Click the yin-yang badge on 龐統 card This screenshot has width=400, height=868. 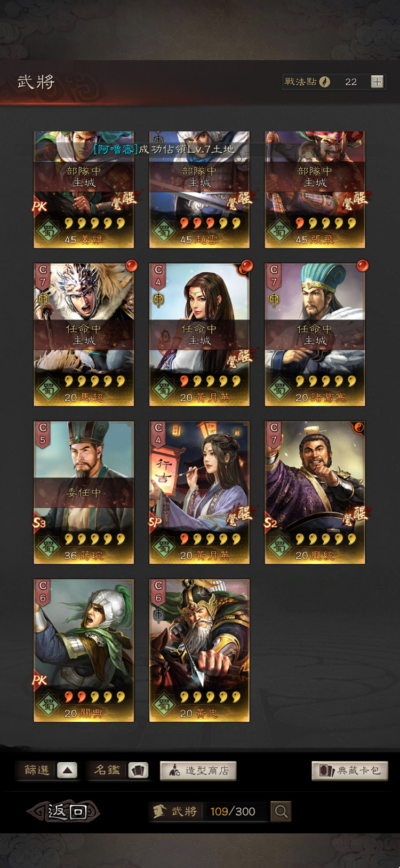click(x=358, y=428)
